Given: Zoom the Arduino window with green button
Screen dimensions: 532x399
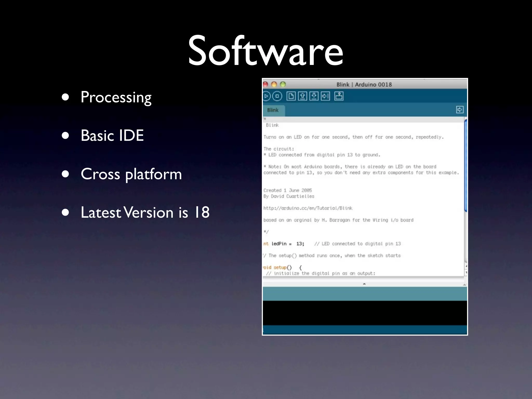Looking at the screenshot, I should tap(283, 84).
